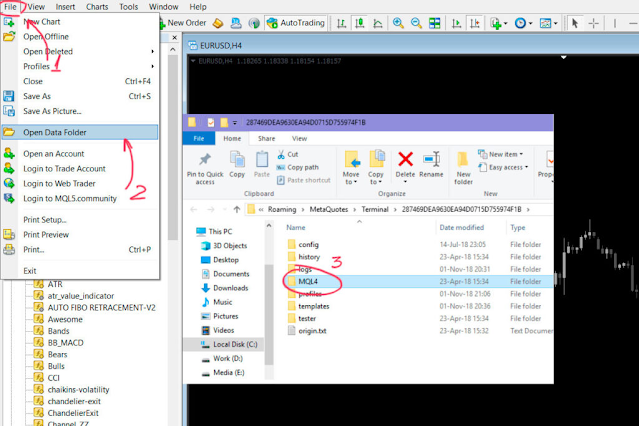This screenshot has height=426, width=639.
Task: Tile chart windows using the grid icon
Action: (x=434, y=23)
